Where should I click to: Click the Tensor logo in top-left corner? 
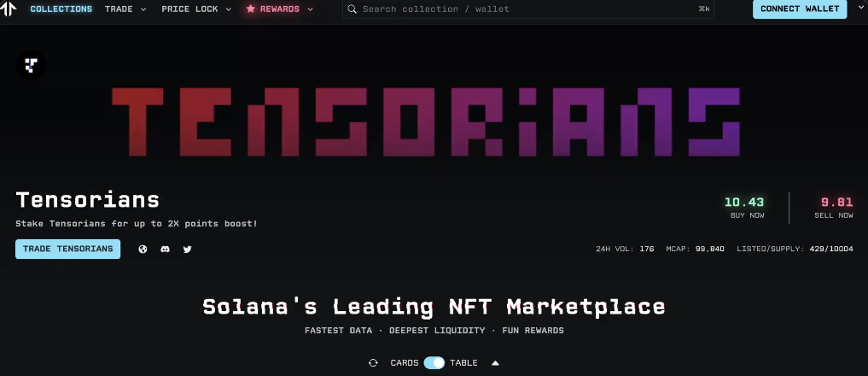pyautogui.click(x=8, y=9)
